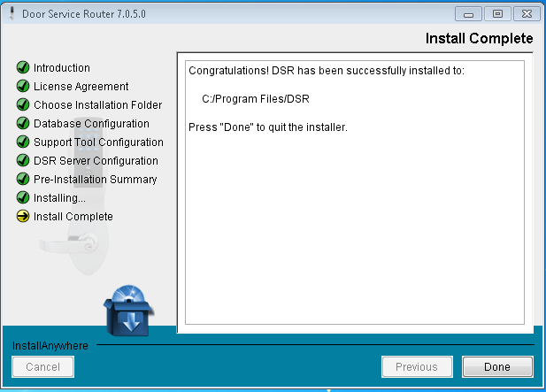Viewport: 546px width, 392px height.
Task: Select the Pre-Installation Summary step label
Action: tap(95, 180)
